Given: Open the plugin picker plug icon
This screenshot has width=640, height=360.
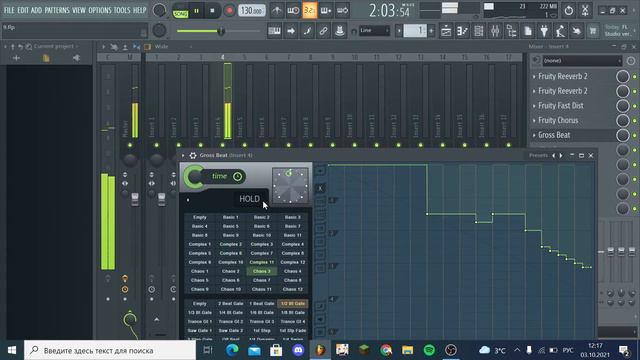Looking at the screenshot, I should [544, 31].
